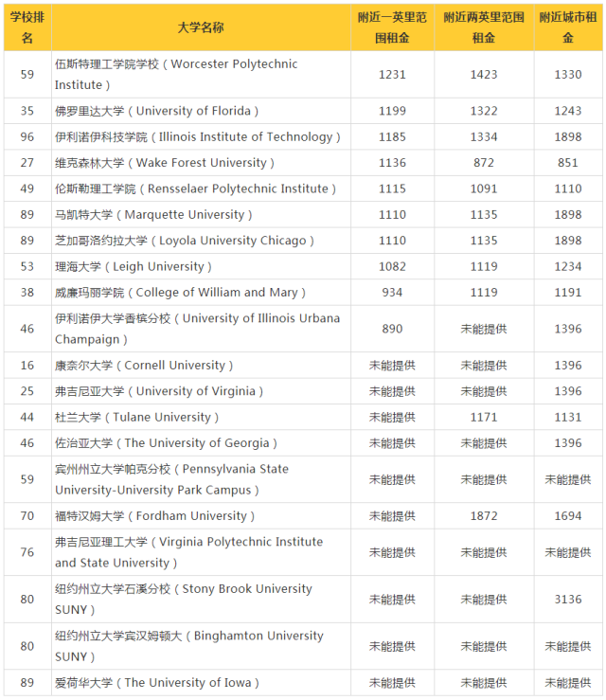Image resolution: width=606 pixels, height=700 pixels.
Task: Select Rensselaer Polytechnic Institute name cell
Action: click(x=201, y=188)
